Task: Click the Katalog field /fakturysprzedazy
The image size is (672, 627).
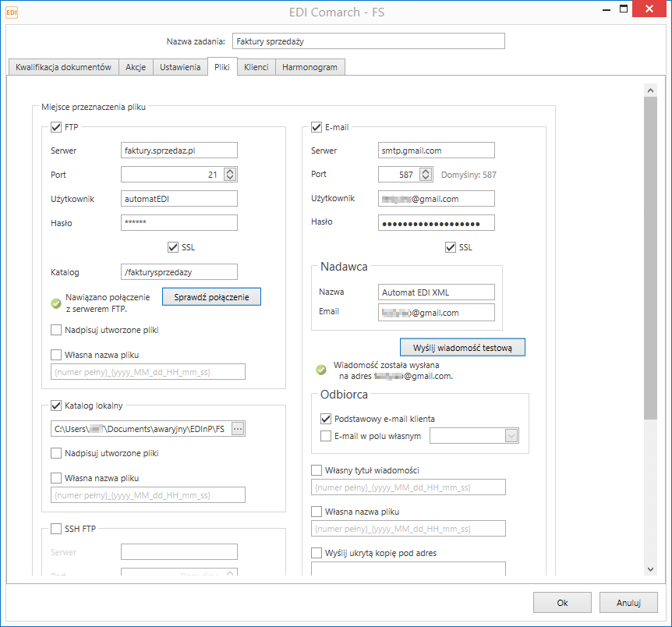Action: pos(179,272)
